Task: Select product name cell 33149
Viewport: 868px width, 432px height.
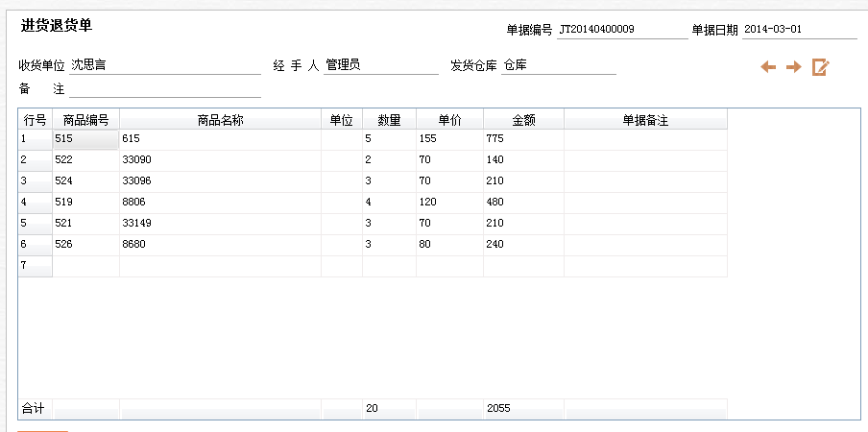Action: tap(220, 224)
